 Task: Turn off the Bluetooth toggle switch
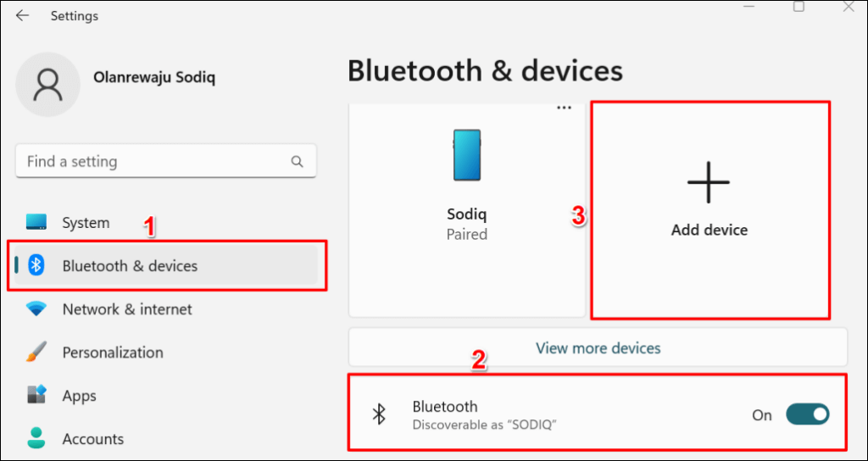807,414
